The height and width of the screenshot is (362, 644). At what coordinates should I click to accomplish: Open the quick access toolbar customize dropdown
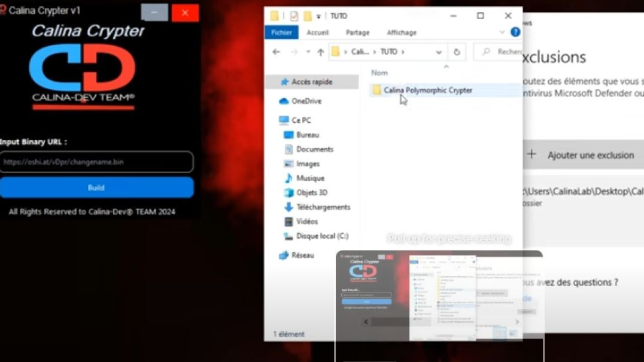coord(318,16)
